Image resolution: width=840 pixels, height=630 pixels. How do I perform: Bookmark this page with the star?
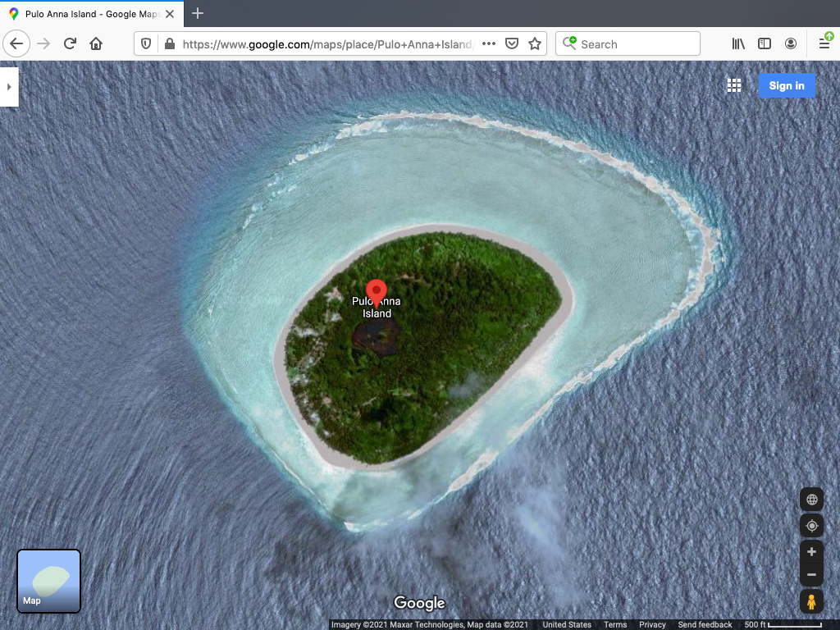pos(535,44)
